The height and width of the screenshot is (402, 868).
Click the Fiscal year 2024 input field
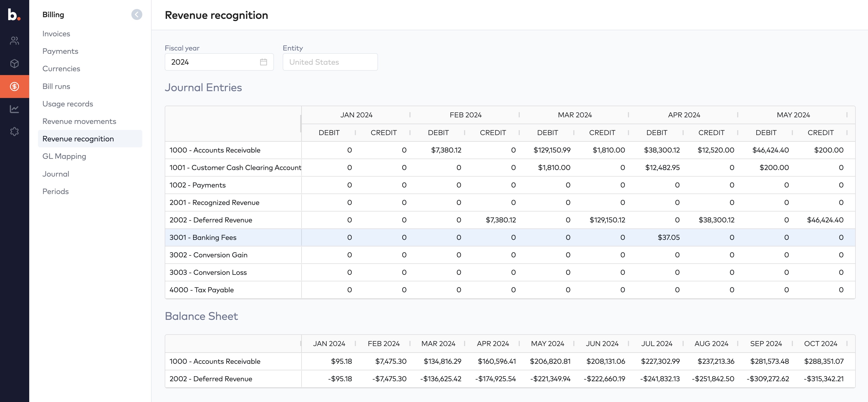pyautogui.click(x=219, y=62)
